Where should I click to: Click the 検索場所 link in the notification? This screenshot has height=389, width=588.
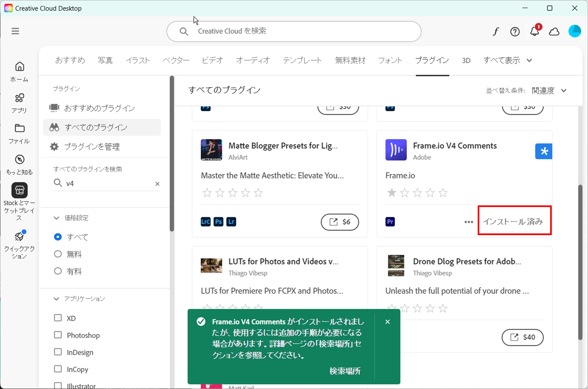[345, 371]
